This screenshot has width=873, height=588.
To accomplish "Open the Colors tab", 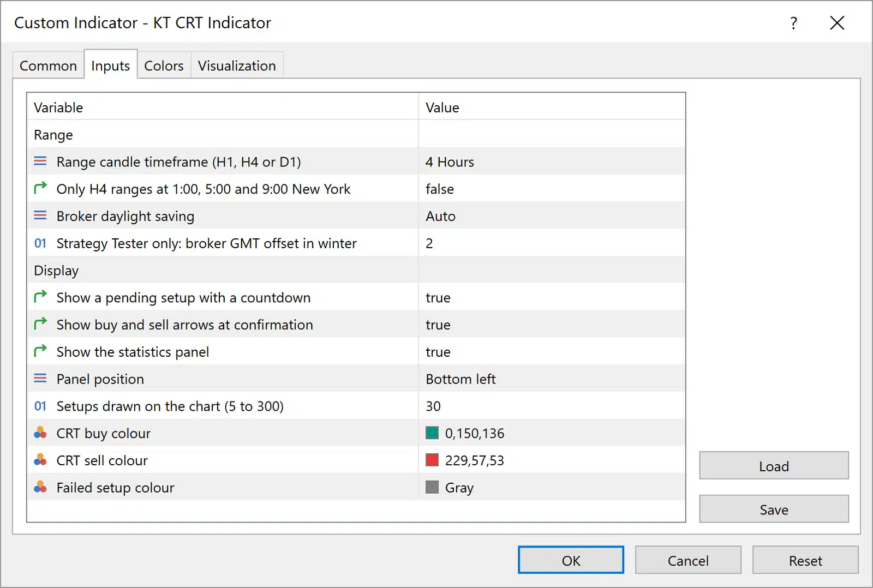I will point(164,65).
